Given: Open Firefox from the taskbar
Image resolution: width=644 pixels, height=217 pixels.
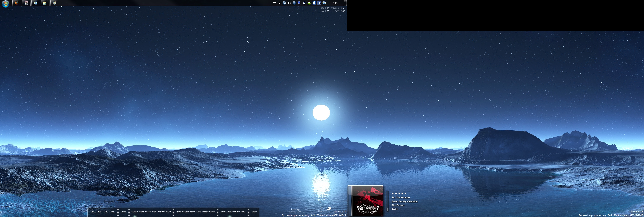Looking at the screenshot, I should point(17,3).
